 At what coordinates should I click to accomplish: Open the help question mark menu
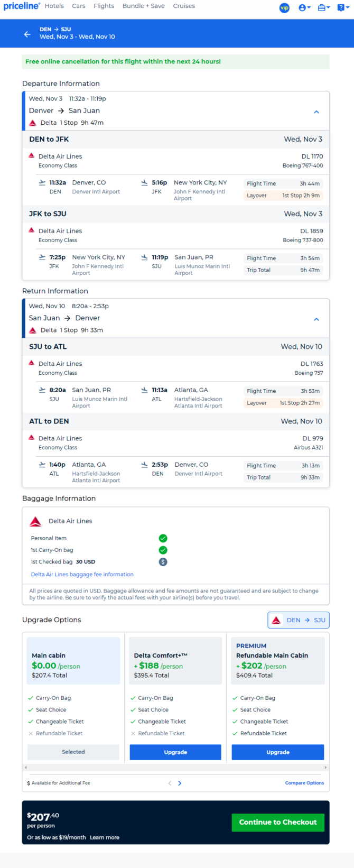pos(343,8)
